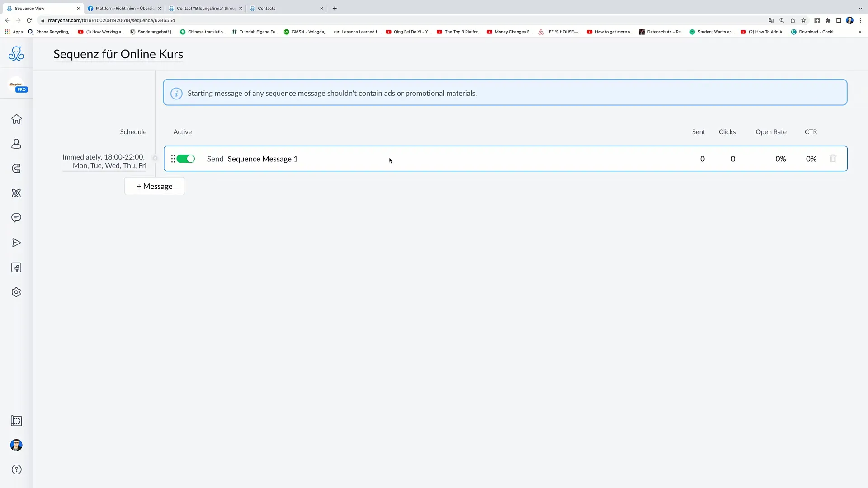The width and height of the screenshot is (868, 488).
Task: Click the delete trash icon for Sequence Message 1
Action: 833,159
